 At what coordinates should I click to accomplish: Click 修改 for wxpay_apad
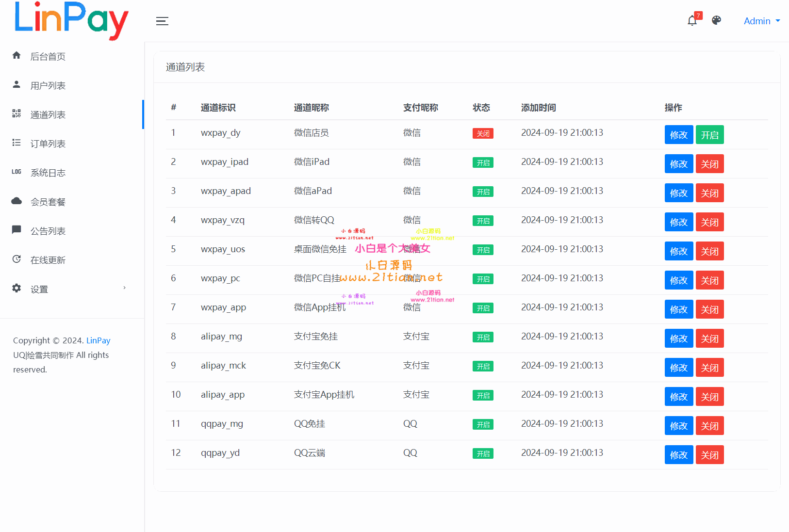click(679, 193)
